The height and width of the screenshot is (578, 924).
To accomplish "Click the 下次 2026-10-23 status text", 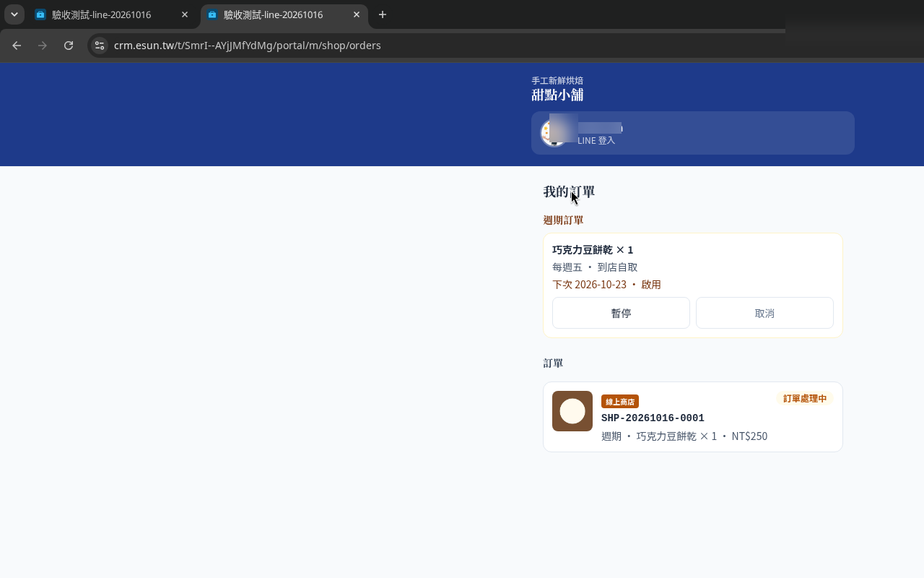I will coord(606,285).
